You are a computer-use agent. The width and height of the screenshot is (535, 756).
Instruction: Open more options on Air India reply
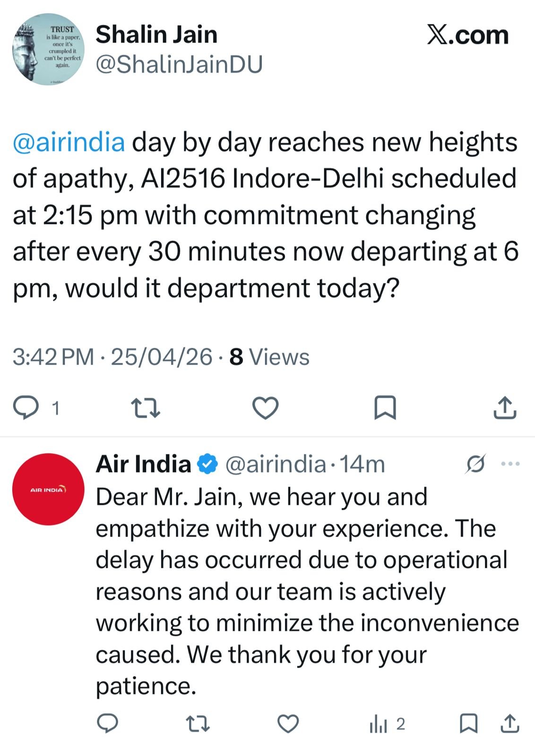point(510,464)
